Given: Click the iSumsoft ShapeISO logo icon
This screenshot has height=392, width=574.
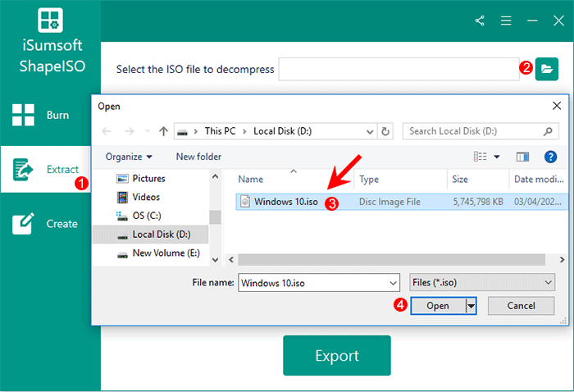Looking at the screenshot, I should (50, 21).
